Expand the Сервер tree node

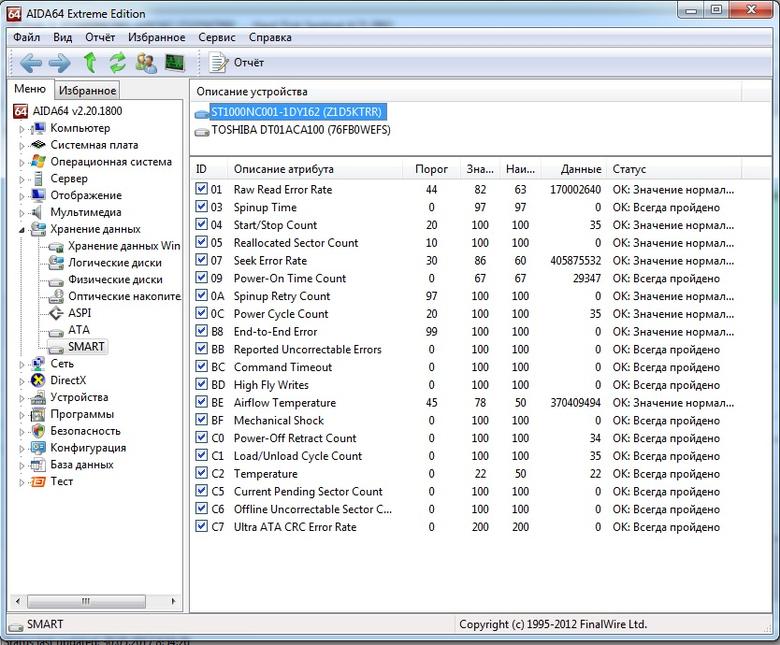(x=22, y=179)
